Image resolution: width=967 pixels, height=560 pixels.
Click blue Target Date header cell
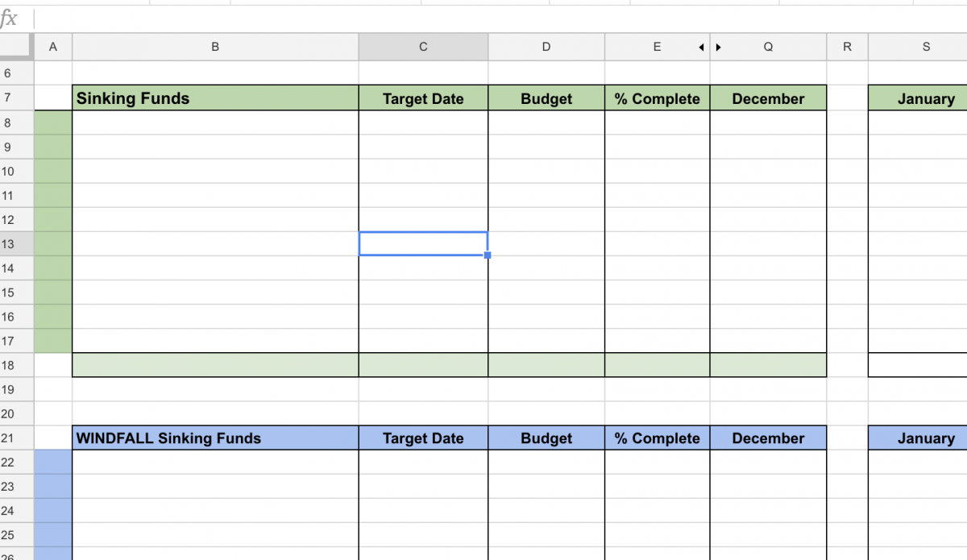tap(423, 438)
